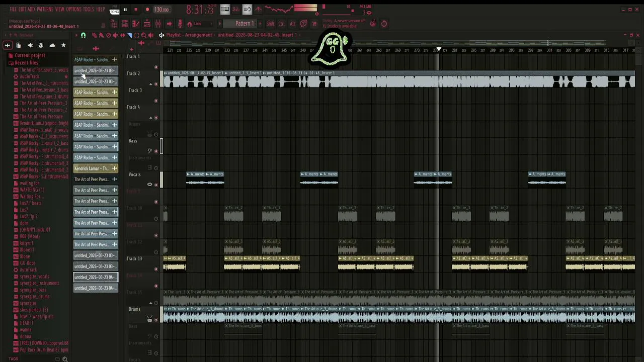Click the plus button next to Pattern 1
644x362 pixels.
click(260, 24)
